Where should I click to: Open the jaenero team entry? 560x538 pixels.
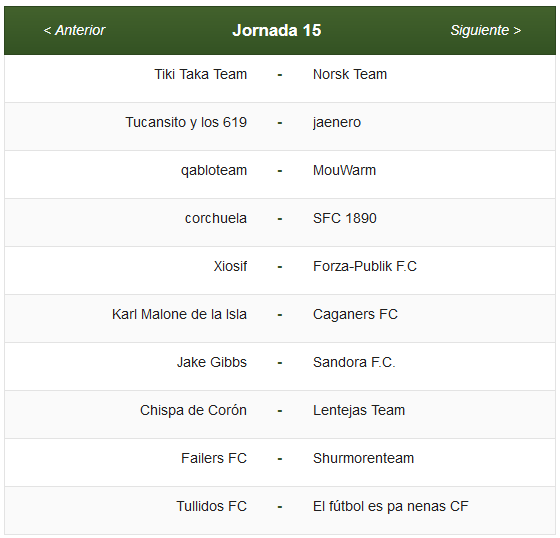[337, 123]
